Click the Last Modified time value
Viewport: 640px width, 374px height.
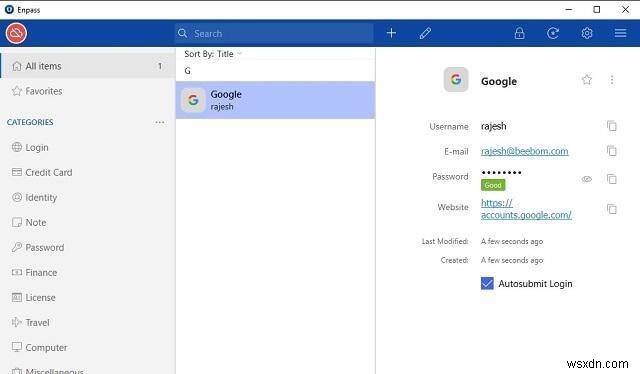coord(512,241)
